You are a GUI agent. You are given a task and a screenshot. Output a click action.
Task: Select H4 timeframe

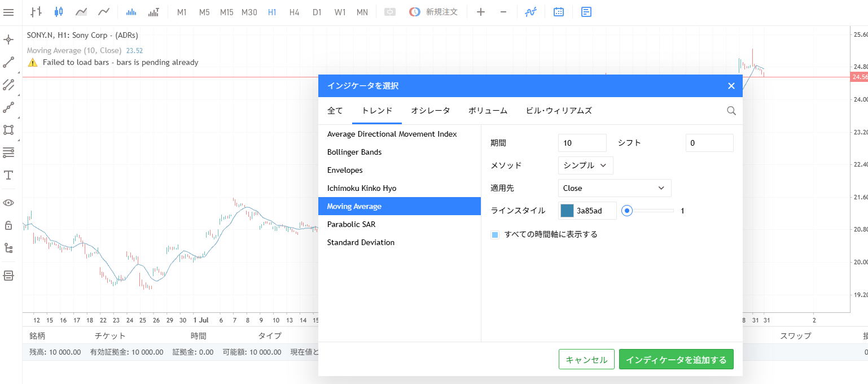[294, 12]
